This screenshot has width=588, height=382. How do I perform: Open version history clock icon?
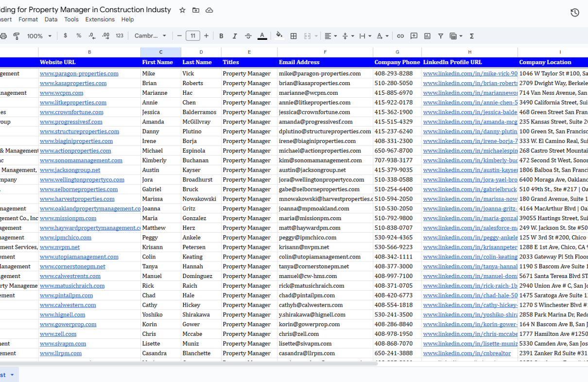pos(575,13)
